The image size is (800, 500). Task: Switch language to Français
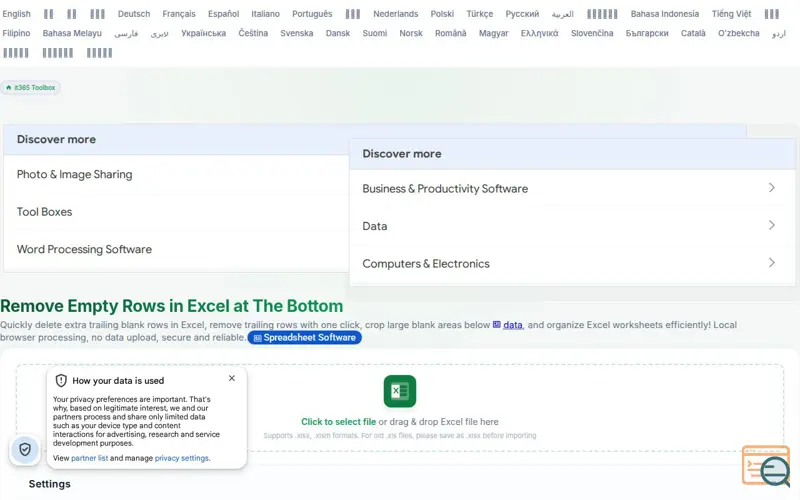point(179,14)
